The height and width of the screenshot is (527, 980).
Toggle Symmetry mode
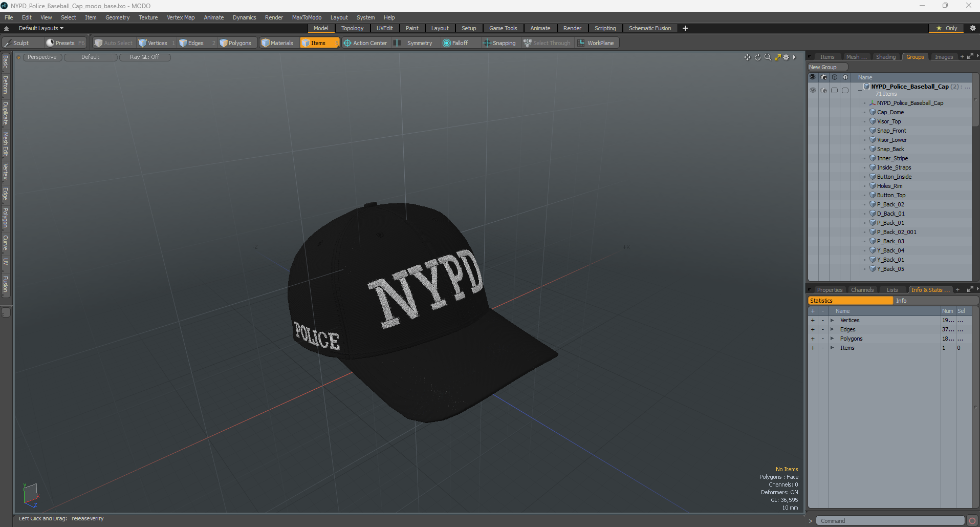click(x=415, y=43)
